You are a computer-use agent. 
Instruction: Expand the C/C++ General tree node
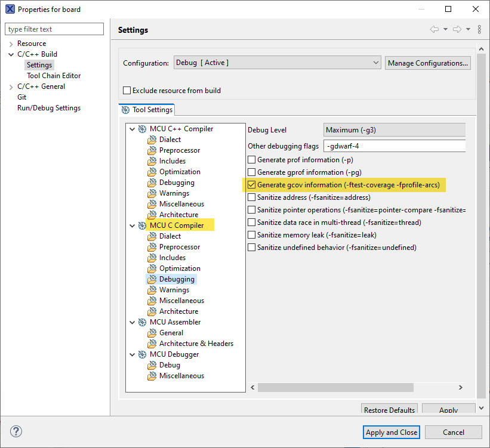(x=11, y=86)
